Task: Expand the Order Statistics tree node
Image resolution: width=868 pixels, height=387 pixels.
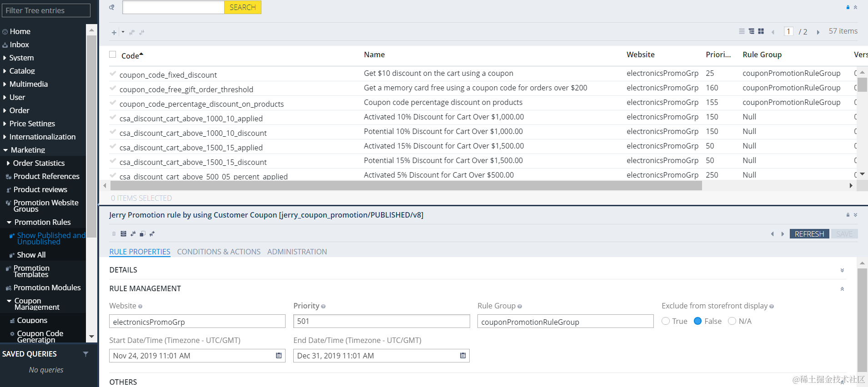Action: pos(8,164)
